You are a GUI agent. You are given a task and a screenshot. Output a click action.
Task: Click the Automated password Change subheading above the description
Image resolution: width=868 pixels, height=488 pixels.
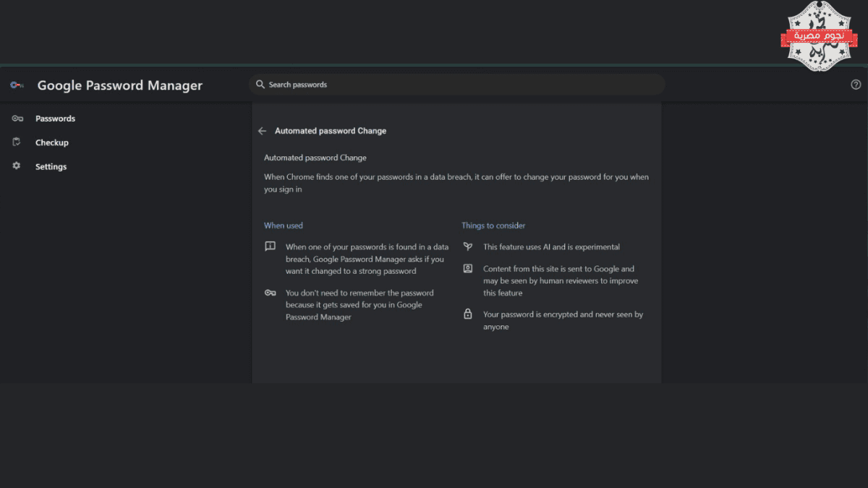tap(315, 158)
